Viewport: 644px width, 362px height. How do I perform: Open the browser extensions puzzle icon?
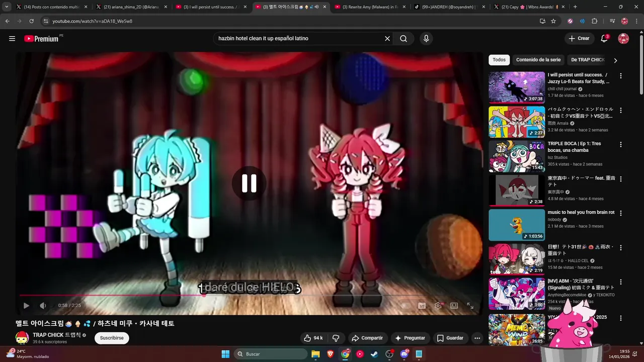tap(595, 21)
